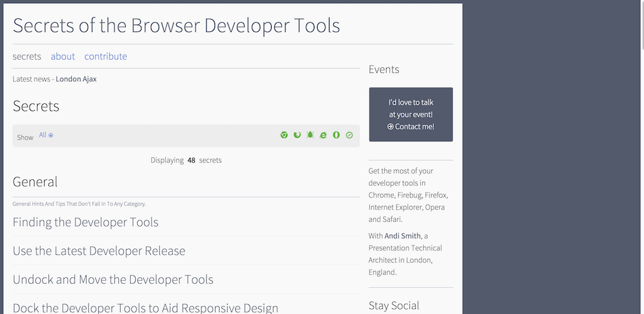
Task: Click the Firebug bug icon filter
Action: tap(310, 135)
